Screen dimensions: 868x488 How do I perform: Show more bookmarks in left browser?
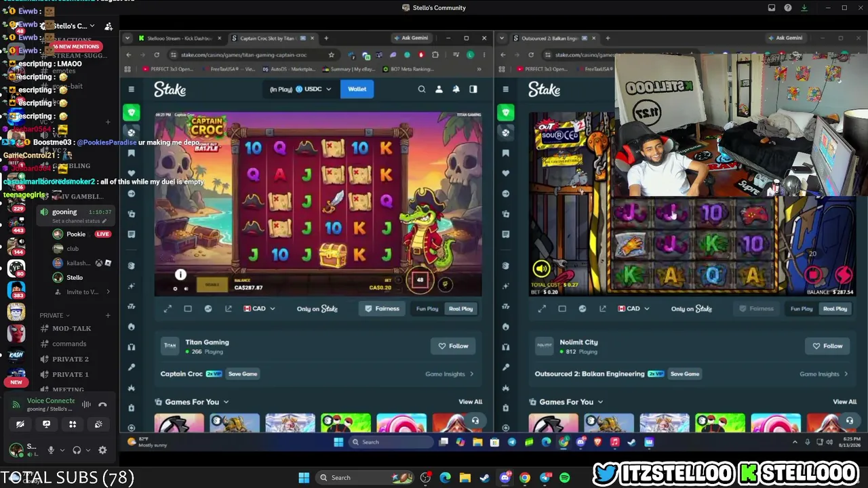click(x=479, y=69)
